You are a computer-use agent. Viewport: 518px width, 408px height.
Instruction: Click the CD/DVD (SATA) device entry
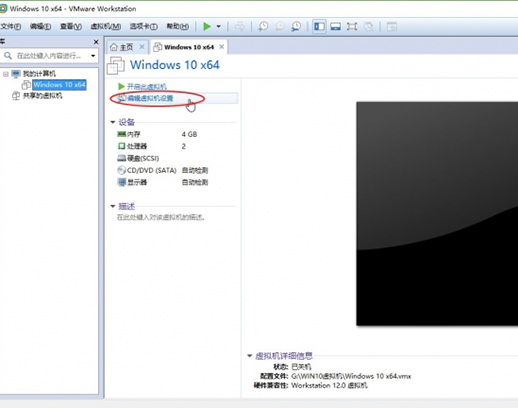[x=163, y=170]
